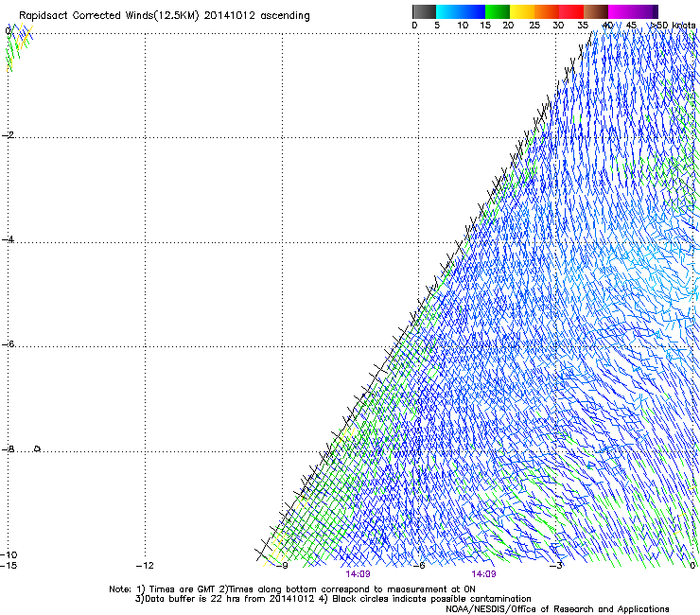Click the gray 0-5 knots color swatch

point(424,11)
